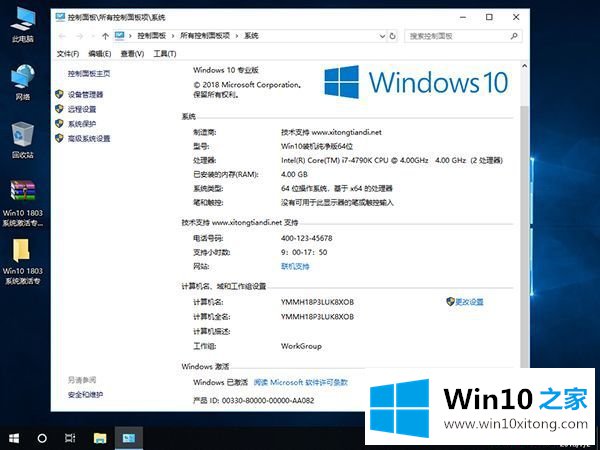Click computer name YMMH18P3LUK8XOB next to 计算机名

(x=317, y=302)
